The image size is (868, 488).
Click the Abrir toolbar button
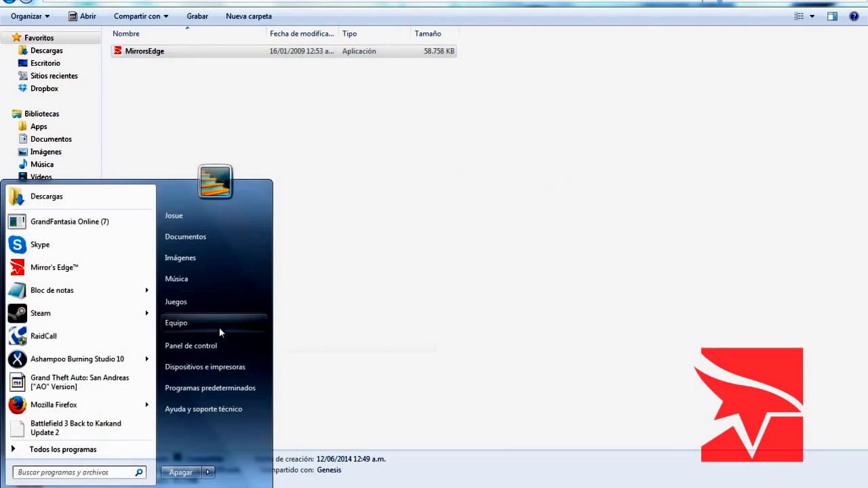click(x=83, y=16)
